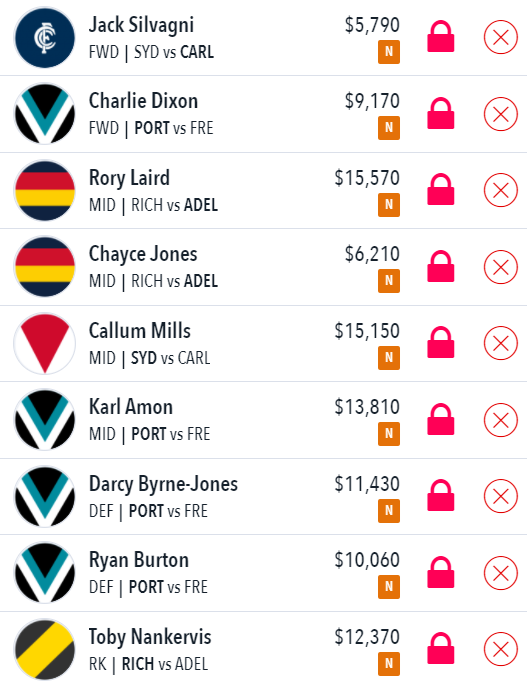Click the Carlton logo beside Jack Silvagni
Screen dimensions: 527x687
[x=45, y=37]
